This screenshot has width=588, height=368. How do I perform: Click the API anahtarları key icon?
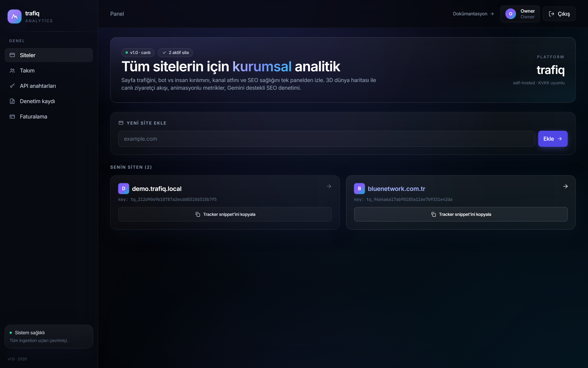pos(12,86)
